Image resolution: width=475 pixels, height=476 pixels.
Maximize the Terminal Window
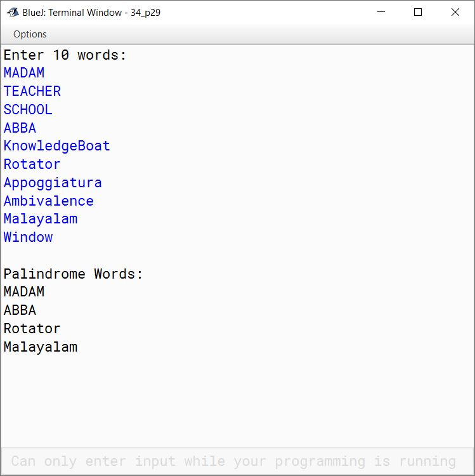(x=418, y=12)
